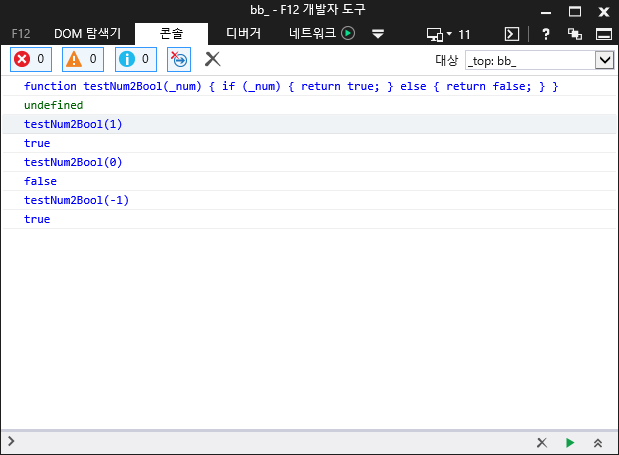The image size is (619, 455).
Task: Run the script with the green play button
Action: (570, 442)
